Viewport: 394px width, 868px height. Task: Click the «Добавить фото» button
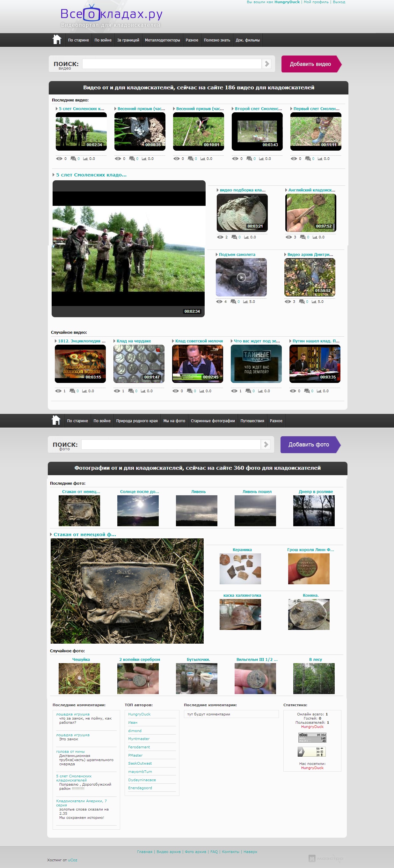tap(310, 445)
